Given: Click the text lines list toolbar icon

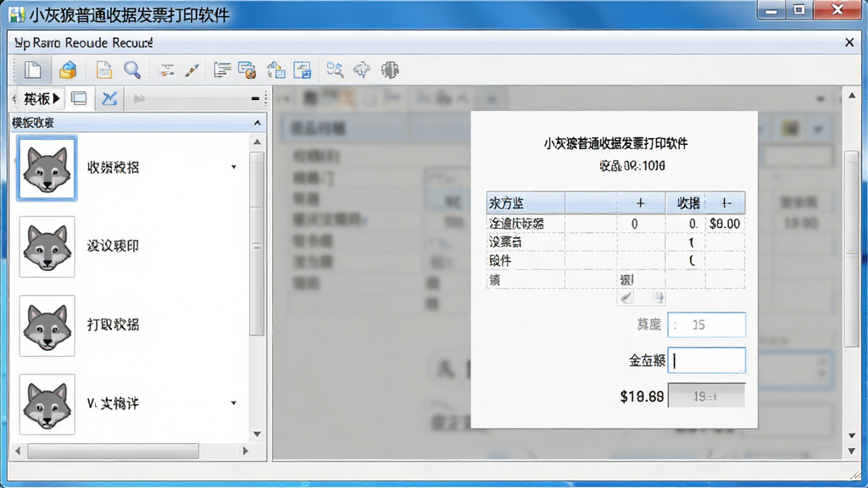Looking at the screenshot, I should point(222,70).
